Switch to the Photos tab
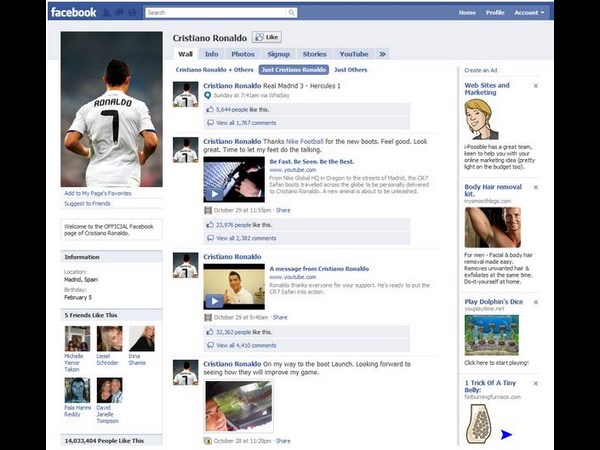Image resolution: width=600 pixels, height=450 pixels. (x=242, y=54)
